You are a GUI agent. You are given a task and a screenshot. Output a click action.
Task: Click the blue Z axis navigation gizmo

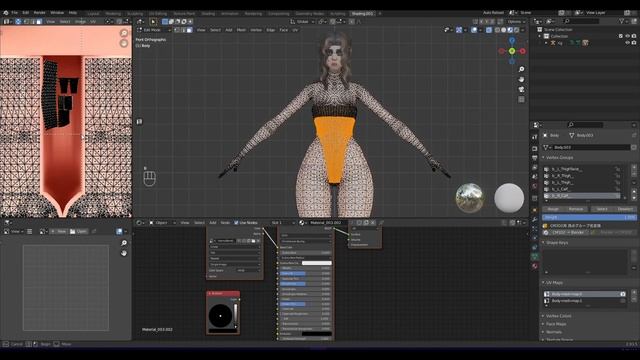512,40
